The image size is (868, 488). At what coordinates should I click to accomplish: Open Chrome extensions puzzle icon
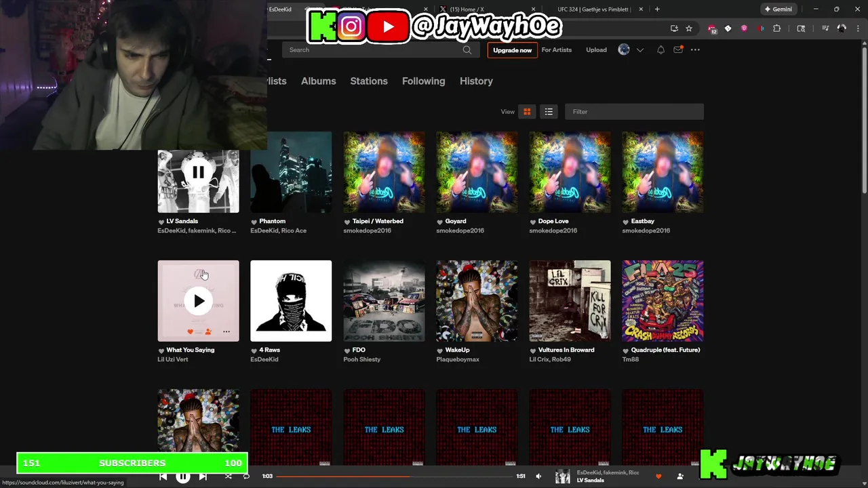[777, 28]
